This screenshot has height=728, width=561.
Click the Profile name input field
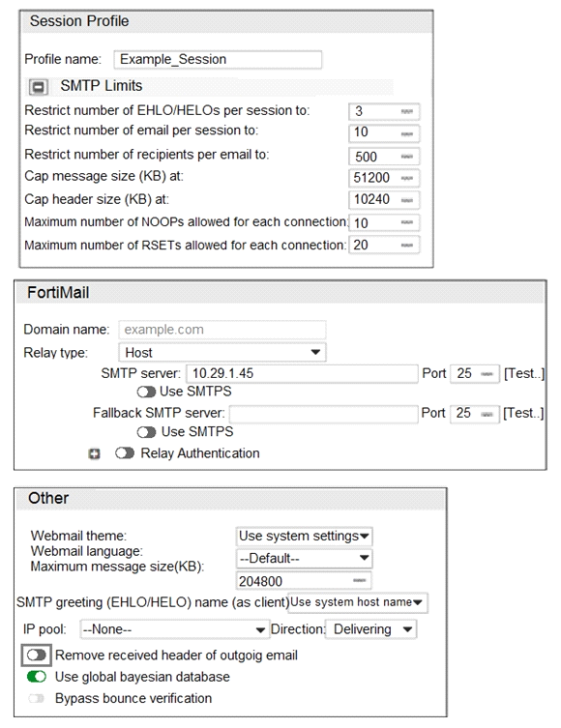[x=218, y=59]
